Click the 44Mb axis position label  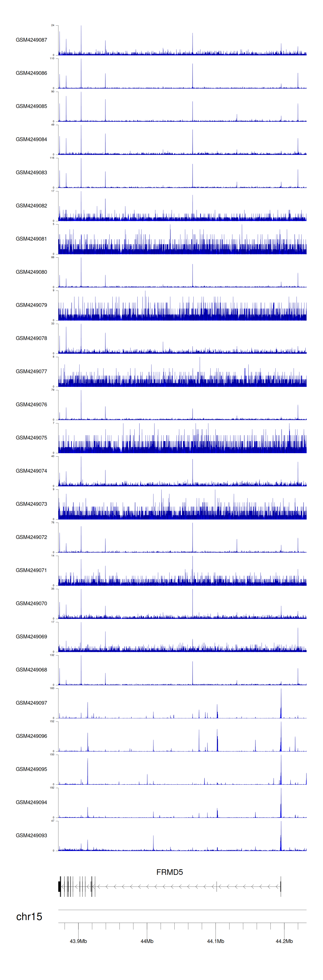pyautogui.click(x=147, y=941)
